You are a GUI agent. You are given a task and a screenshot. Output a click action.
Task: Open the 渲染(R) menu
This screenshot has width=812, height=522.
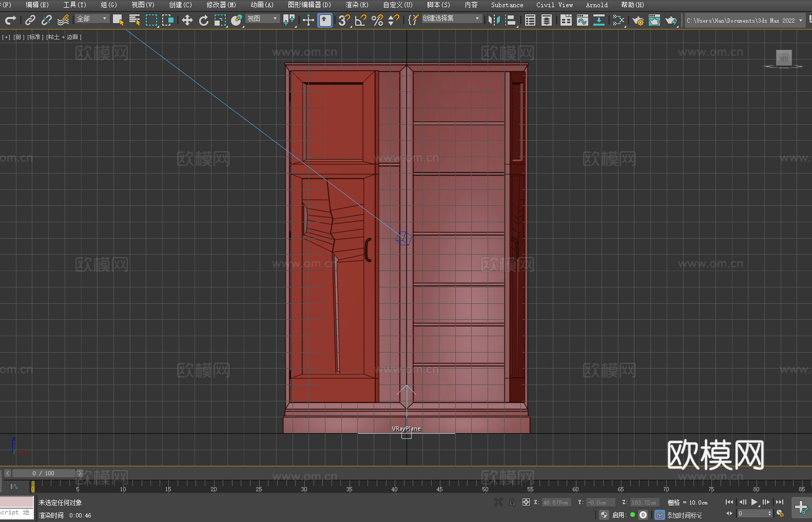[x=357, y=5]
